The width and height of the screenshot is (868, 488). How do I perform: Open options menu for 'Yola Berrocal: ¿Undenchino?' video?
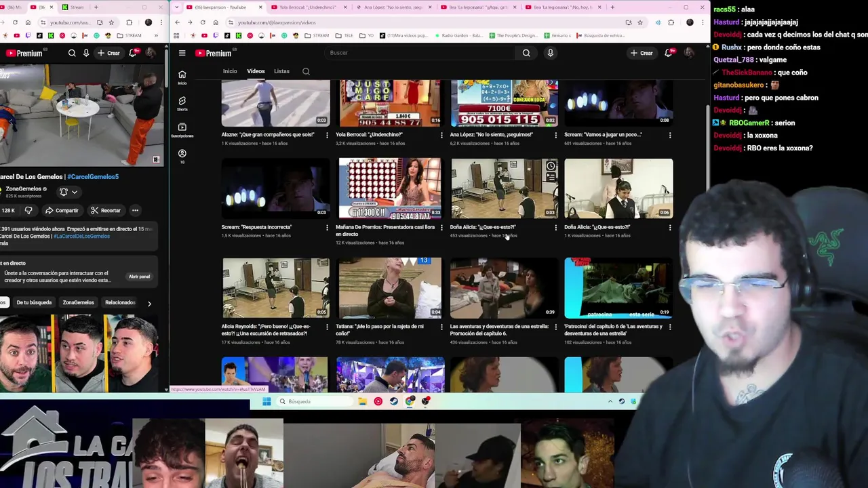pos(441,135)
